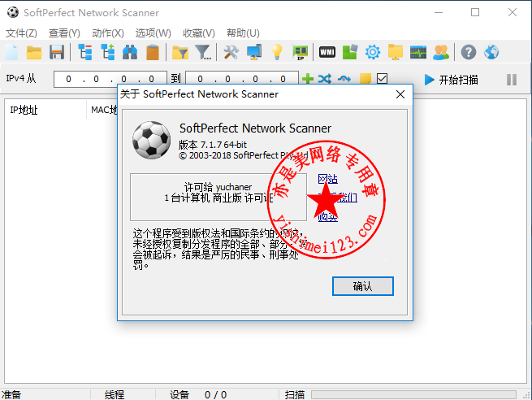The image size is (532, 400).
Task: Open the 网站 website link
Action: pyautogui.click(x=328, y=179)
